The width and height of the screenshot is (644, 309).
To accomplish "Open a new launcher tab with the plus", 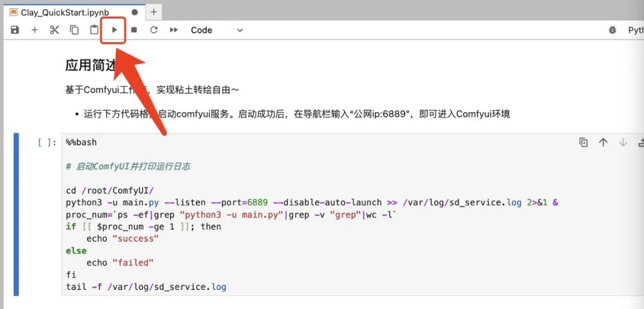I will 154,13.
